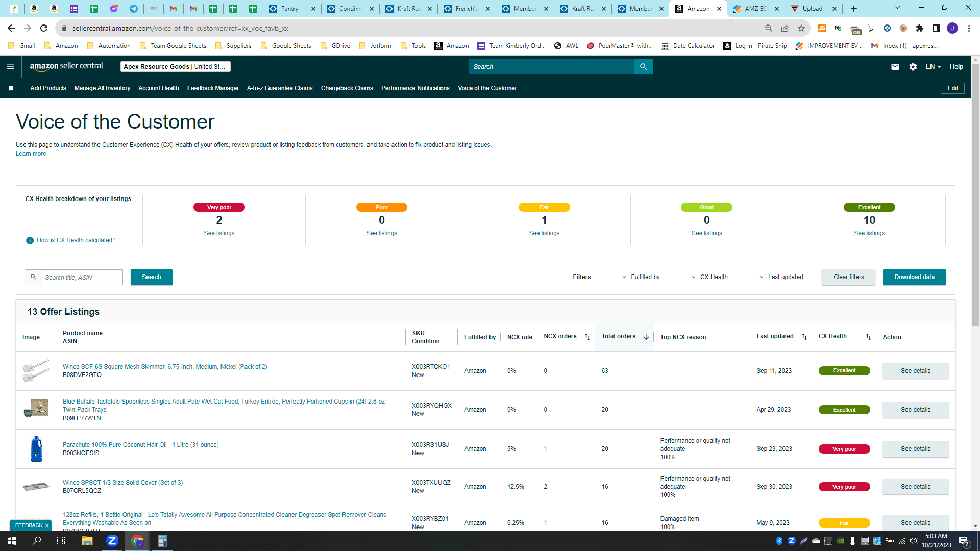The height and width of the screenshot is (551, 980).
Task: Open the Blue Buffalo Tastefuls product link
Action: 224,406
